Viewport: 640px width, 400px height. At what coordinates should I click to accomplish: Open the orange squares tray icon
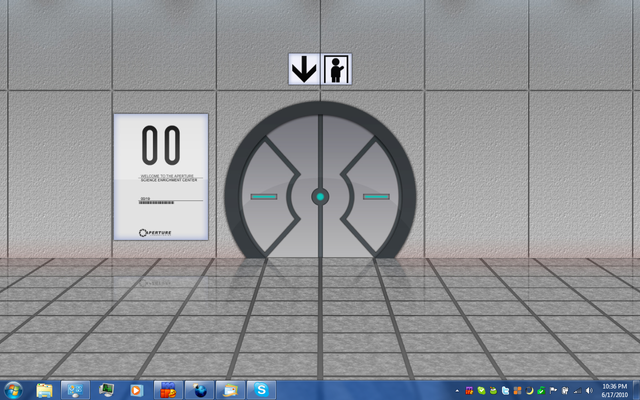tap(518, 391)
